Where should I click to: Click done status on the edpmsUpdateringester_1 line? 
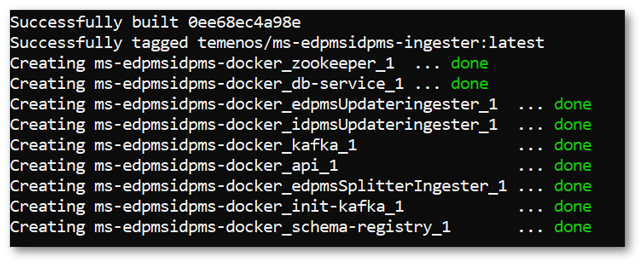coord(573,104)
